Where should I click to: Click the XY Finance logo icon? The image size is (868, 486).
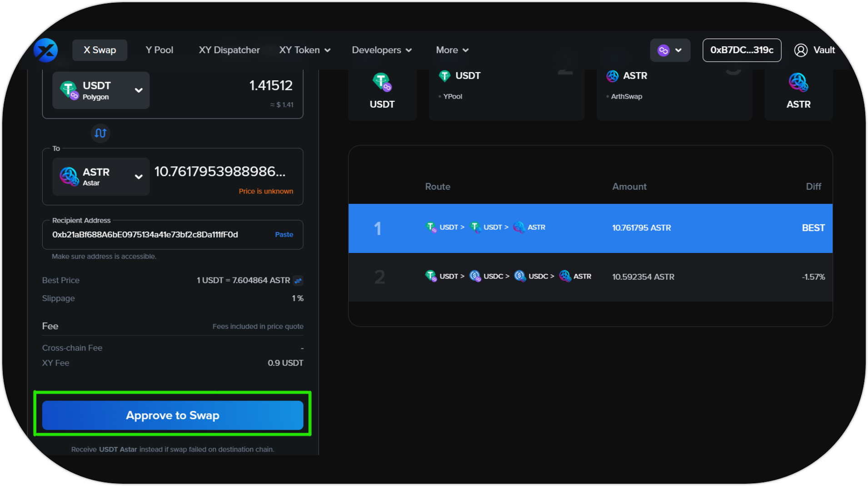click(x=45, y=50)
